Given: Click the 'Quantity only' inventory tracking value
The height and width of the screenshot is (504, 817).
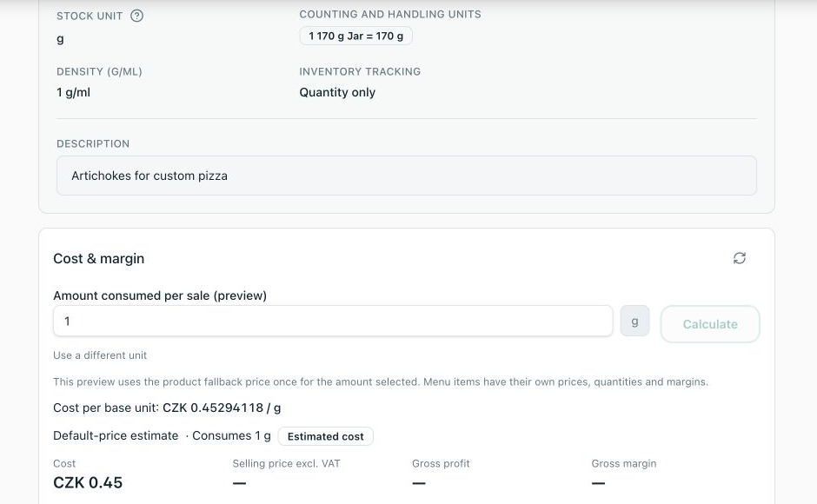Looking at the screenshot, I should point(337,92).
